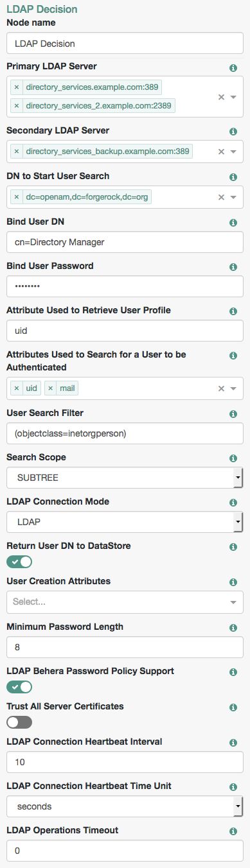Open help icon for User Search Filter

click(x=233, y=414)
